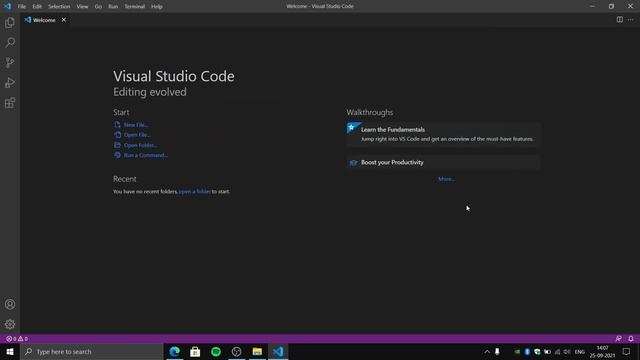
Task: Click the Open Folder... link
Action: 140,145
